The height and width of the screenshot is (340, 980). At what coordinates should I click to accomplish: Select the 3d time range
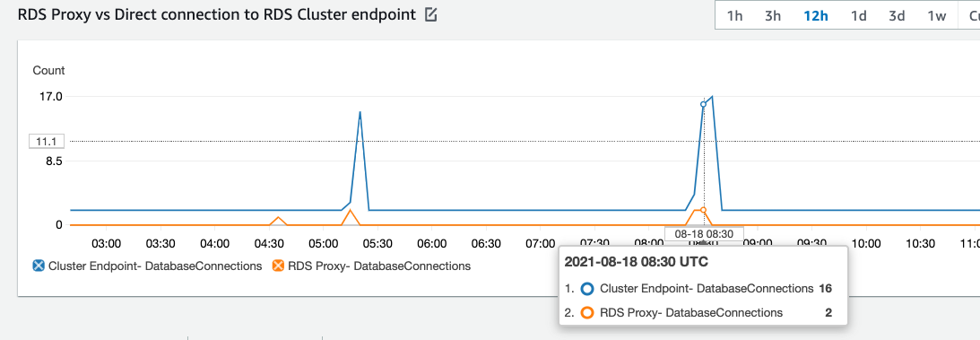[x=897, y=15]
